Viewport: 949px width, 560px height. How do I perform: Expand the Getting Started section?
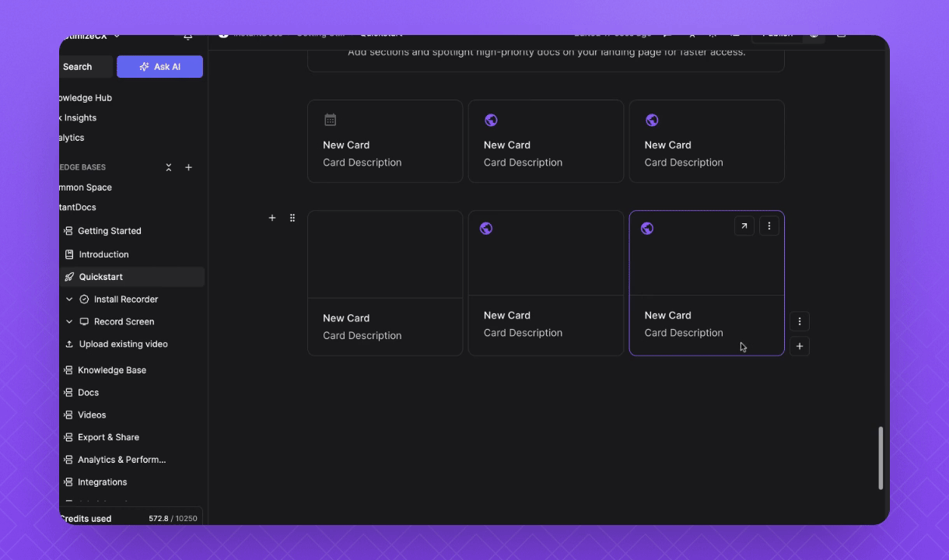67,231
